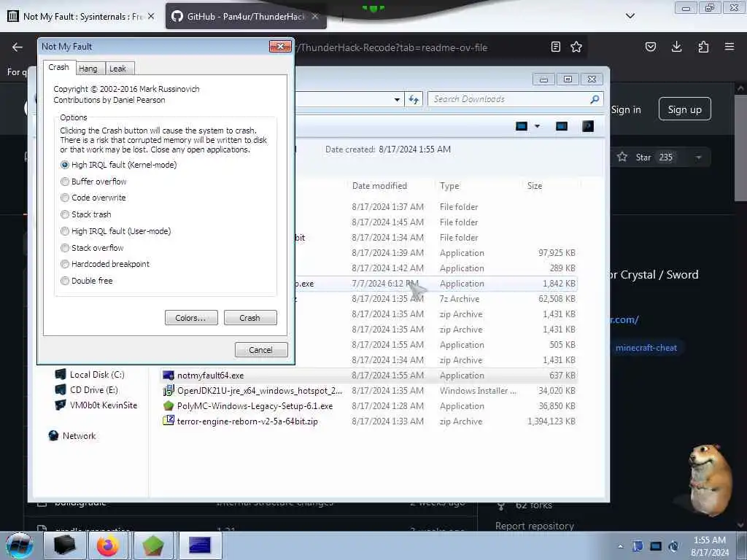
Task: Open the minecraft-cheat topic tag
Action: coord(646,348)
